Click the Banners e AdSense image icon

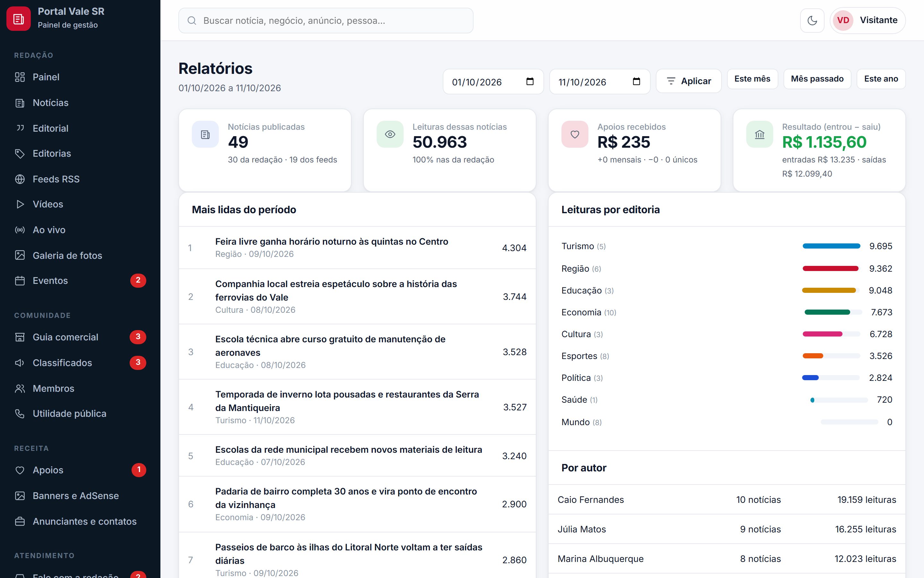click(20, 496)
